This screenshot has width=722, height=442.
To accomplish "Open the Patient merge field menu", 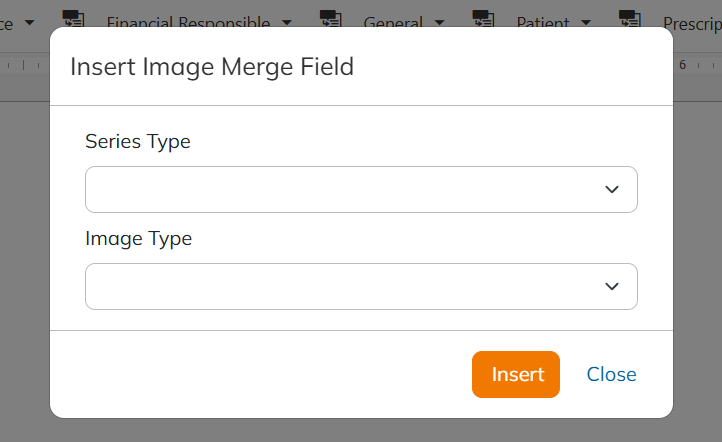I will [x=543, y=23].
